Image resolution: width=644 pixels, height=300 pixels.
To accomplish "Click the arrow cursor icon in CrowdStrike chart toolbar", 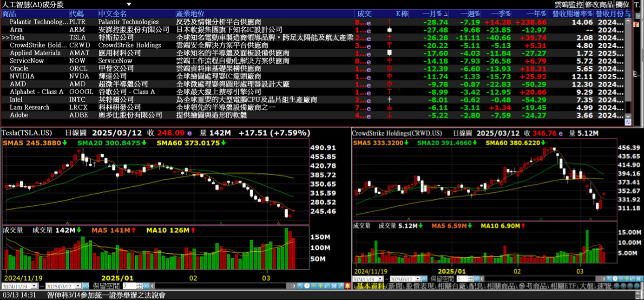I will [609, 279].
